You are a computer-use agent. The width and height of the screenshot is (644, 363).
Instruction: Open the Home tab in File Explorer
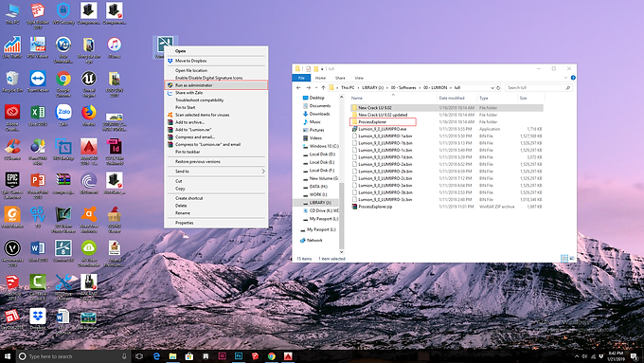coord(320,78)
